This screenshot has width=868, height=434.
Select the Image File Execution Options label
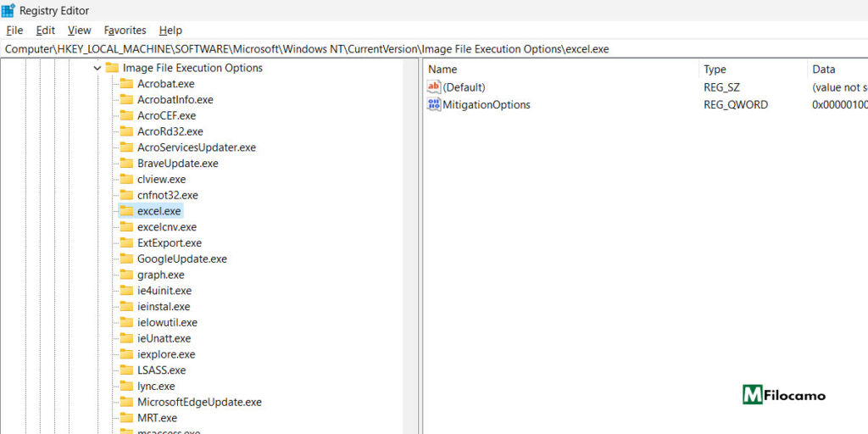pos(192,68)
